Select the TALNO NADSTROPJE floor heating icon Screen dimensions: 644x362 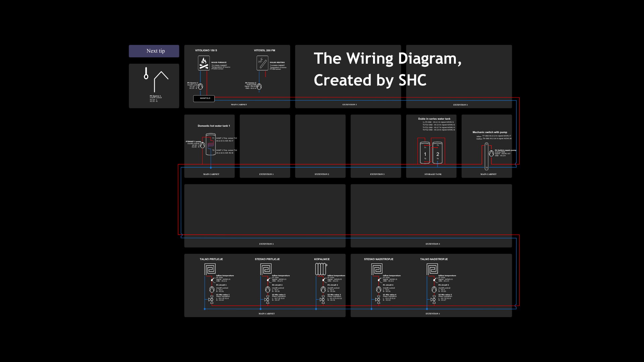coord(432,269)
